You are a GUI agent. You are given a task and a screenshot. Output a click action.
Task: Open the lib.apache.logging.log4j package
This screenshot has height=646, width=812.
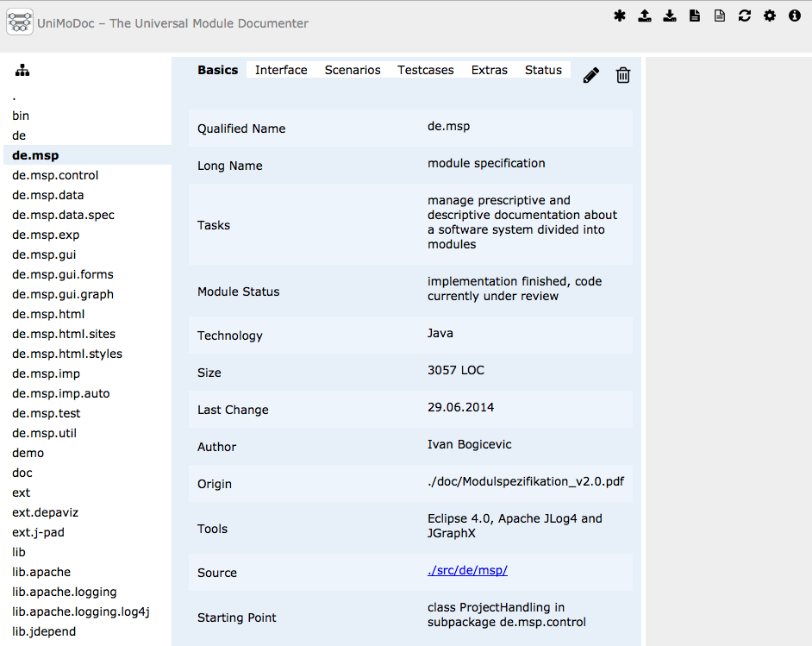point(80,612)
